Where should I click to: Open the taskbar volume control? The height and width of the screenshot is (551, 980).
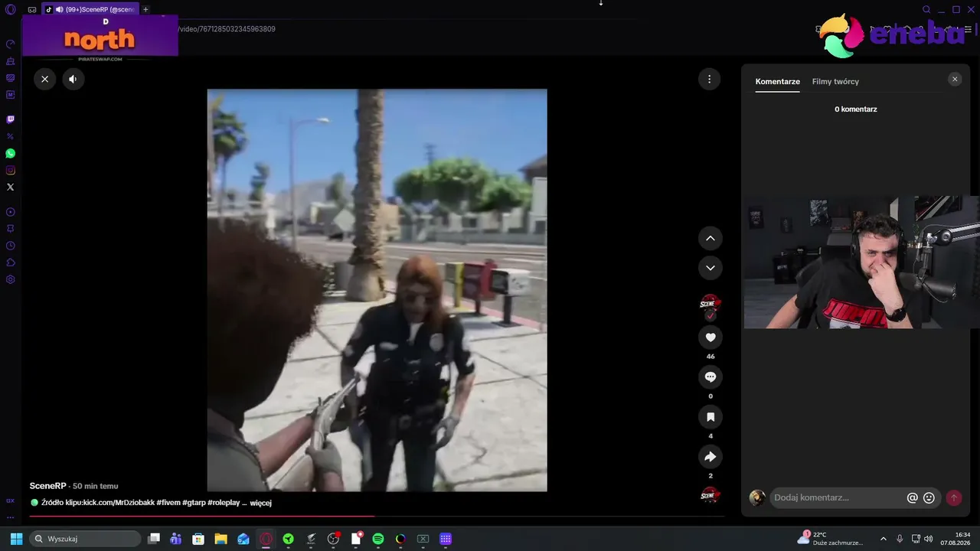(x=929, y=539)
